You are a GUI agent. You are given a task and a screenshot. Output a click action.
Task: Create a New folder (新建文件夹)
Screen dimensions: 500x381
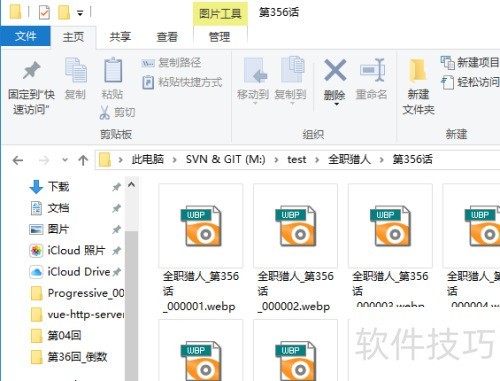[x=418, y=86]
